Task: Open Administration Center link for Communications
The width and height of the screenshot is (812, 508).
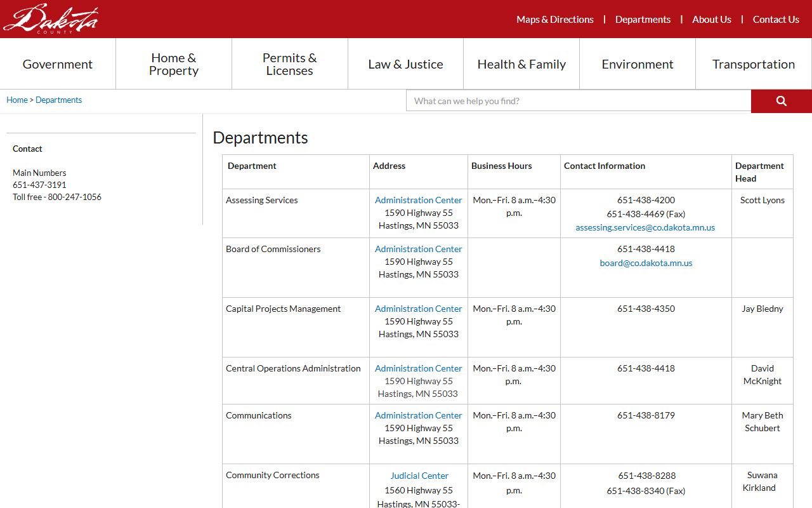Action: coord(418,415)
